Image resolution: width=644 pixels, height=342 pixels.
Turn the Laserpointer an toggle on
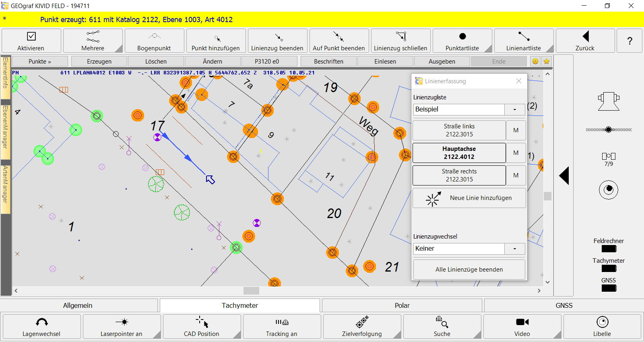(x=122, y=326)
